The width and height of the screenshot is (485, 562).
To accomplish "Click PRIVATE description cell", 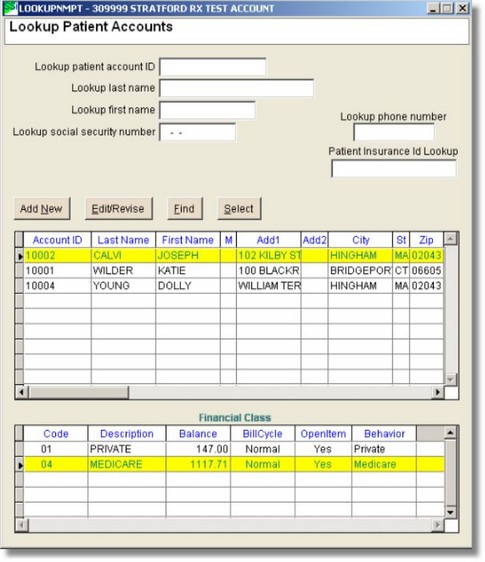I will click(x=127, y=449).
